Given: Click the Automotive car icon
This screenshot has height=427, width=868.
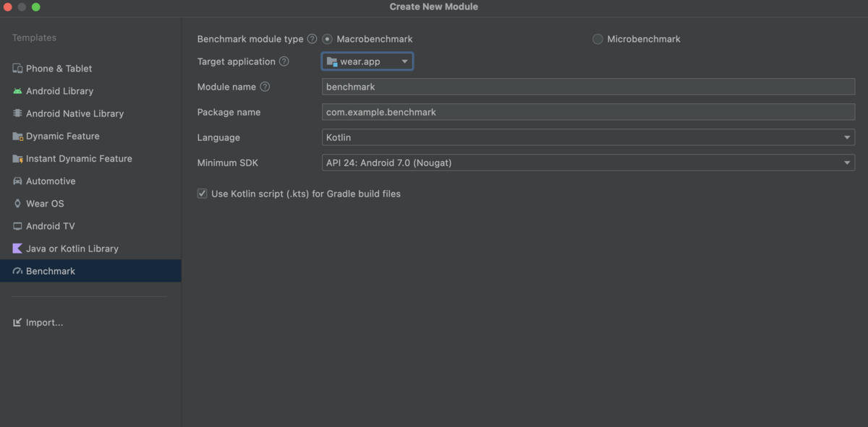Looking at the screenshot, I should [17, 181].
